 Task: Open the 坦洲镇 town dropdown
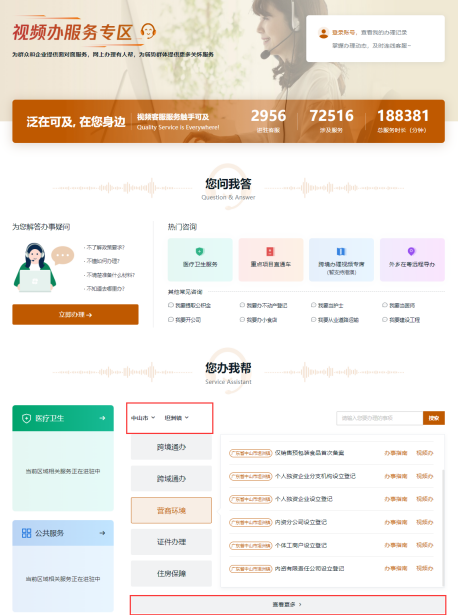pos(176,418)
